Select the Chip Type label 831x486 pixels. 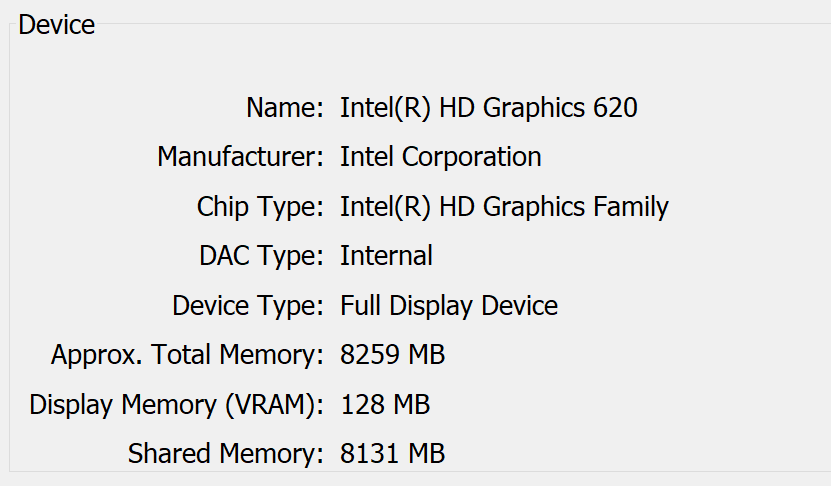tap(260, 207)
